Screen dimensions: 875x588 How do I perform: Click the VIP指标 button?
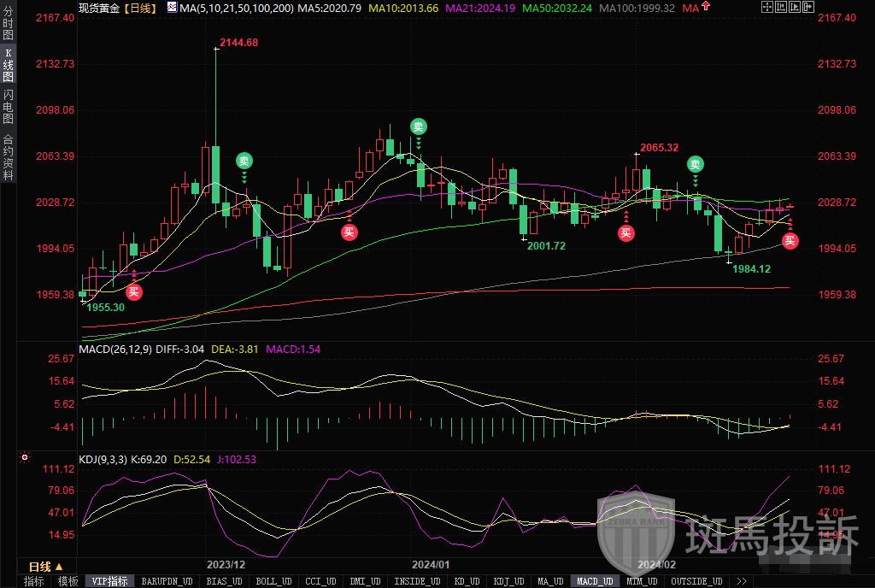tap(110, 581)
